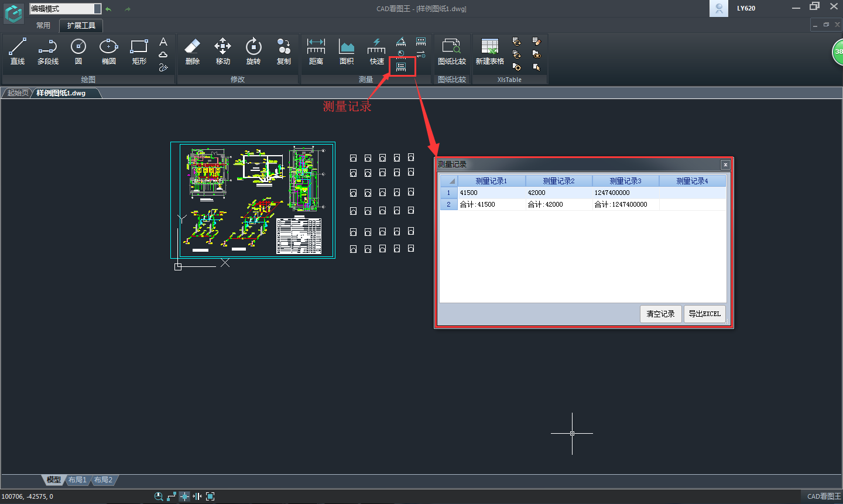The height and width of the screenshot is (504, 843).
Task: Choose the 椭圆 ellipse tool
Action: tap(108, 51)
